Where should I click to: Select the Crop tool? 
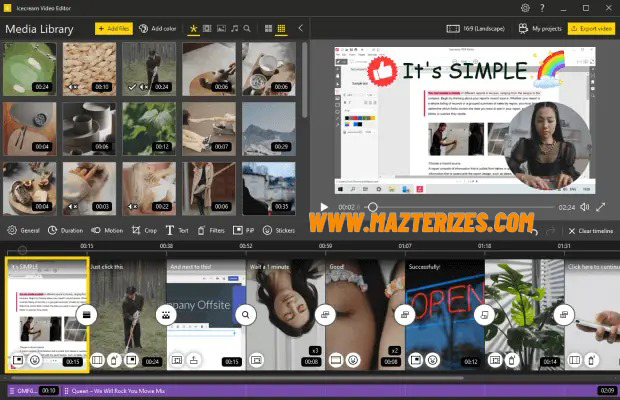(x=144, y=230)
